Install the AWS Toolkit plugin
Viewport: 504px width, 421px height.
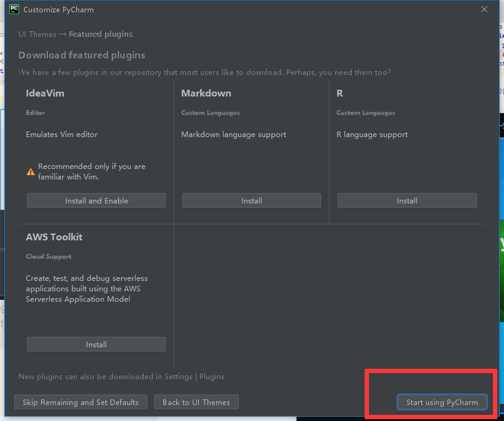(x=96, y=344)
